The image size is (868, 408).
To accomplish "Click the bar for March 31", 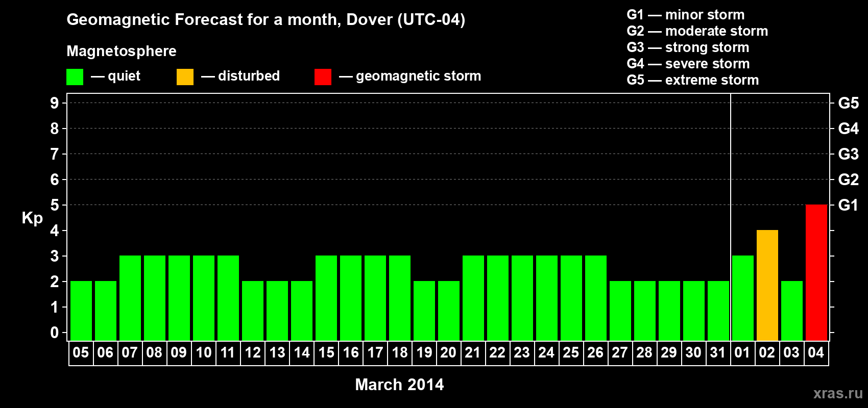I will tap(718, 311).
